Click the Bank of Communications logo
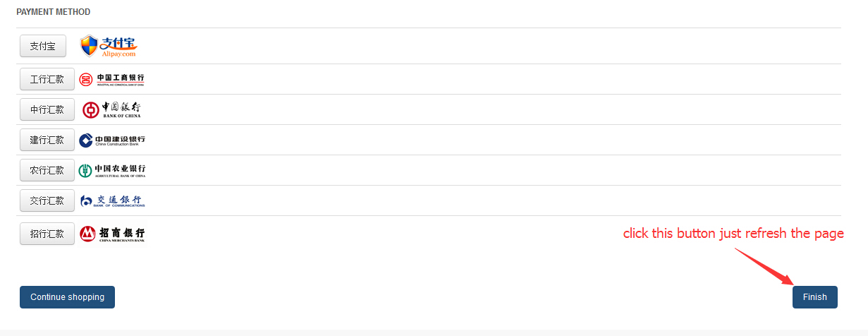Viewport: 868px width, 336px height. click(112, 201)
